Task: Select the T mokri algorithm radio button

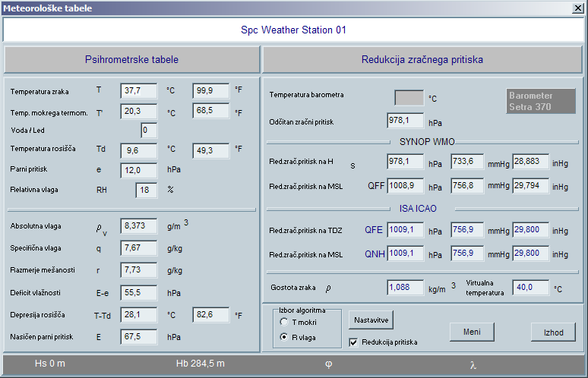Action: [284, 322]
